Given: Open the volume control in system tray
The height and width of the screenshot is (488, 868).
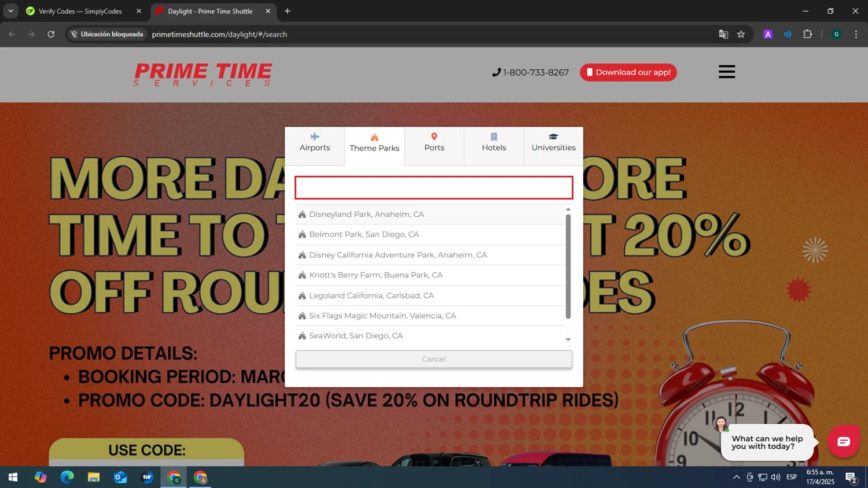Looking at the screenshot, I should pos(776,477).
